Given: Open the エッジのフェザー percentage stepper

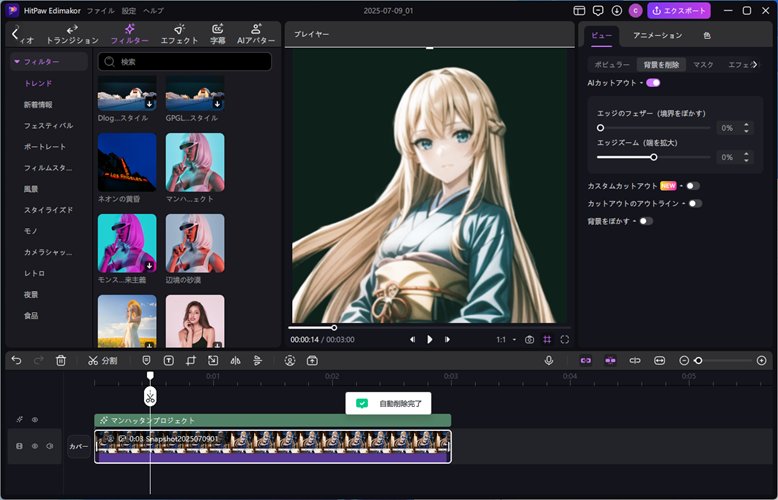Looking at the screenshot, I should pyautogui.click(x=746, y=128).
